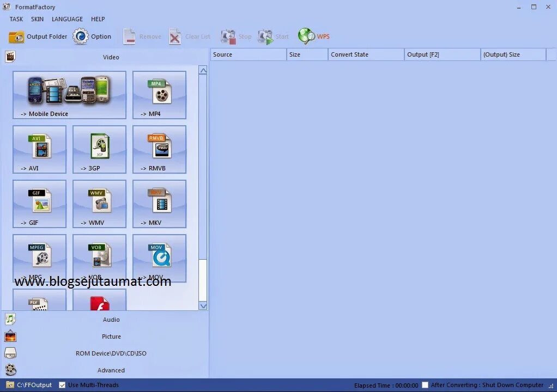This screenshot has width=557, height=392.
Task: Click the Output [F2] column header
Action: click(x=443, y=54)
